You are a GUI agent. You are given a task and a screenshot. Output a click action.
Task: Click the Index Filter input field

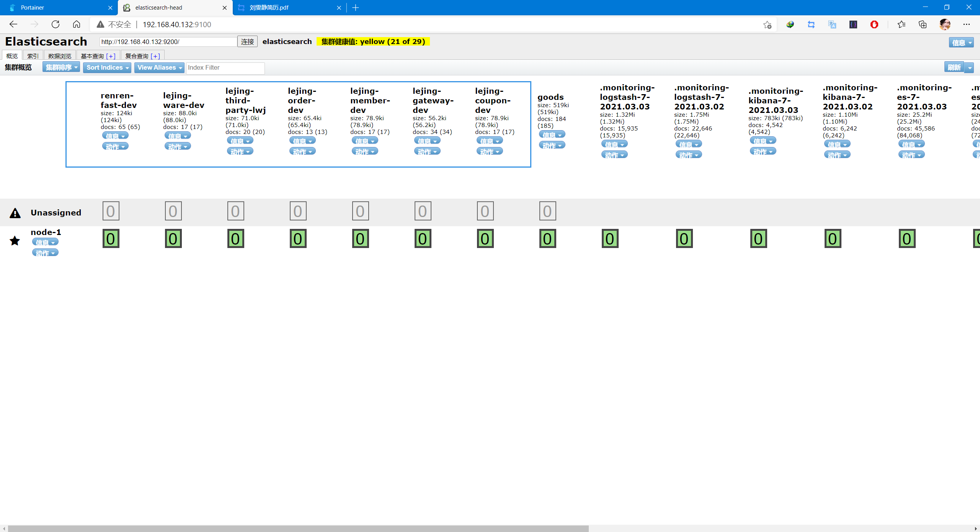225,68
